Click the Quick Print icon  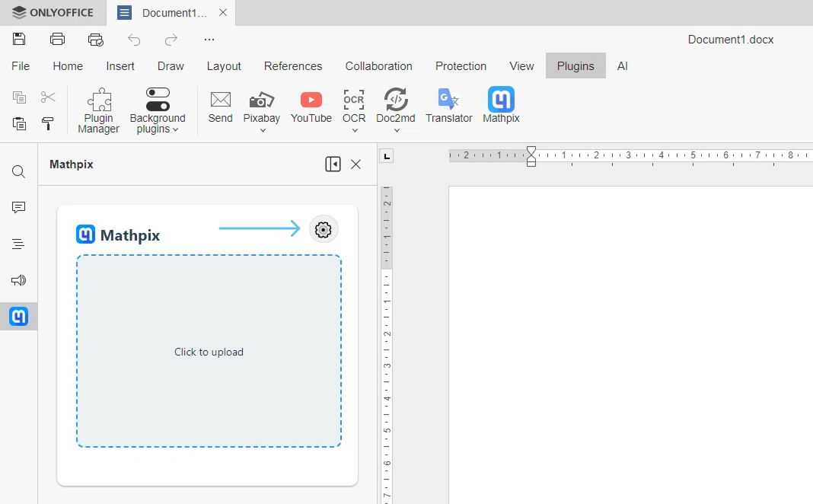(x=96, y=40)
